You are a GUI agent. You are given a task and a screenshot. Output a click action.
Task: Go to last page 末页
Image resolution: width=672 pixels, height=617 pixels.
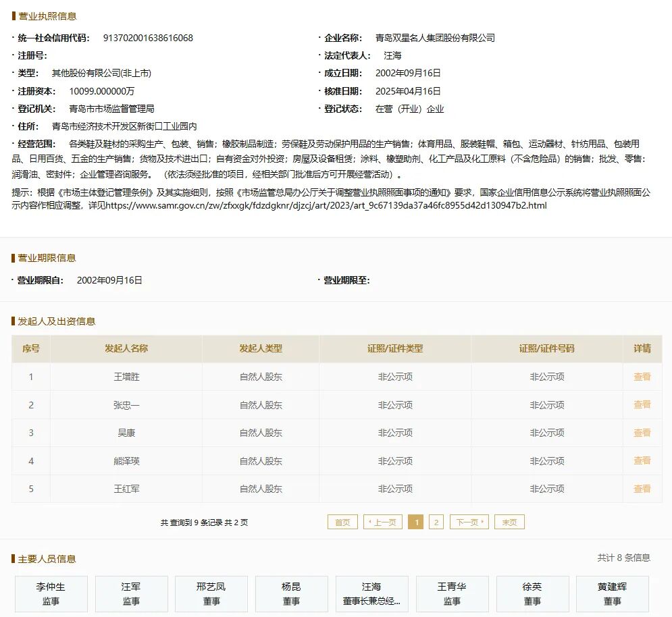(x=509, y=522)
